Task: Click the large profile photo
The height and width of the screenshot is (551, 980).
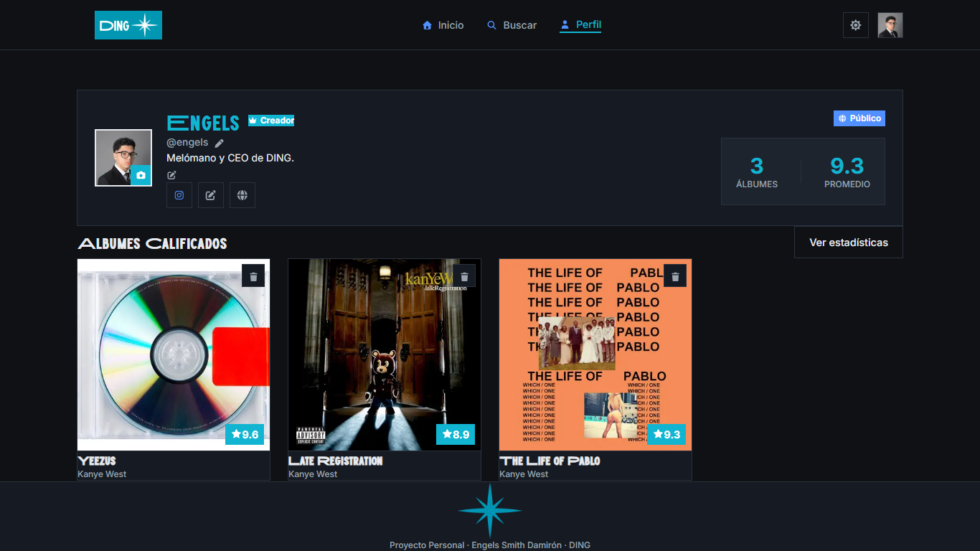Action: coord(123,158)
